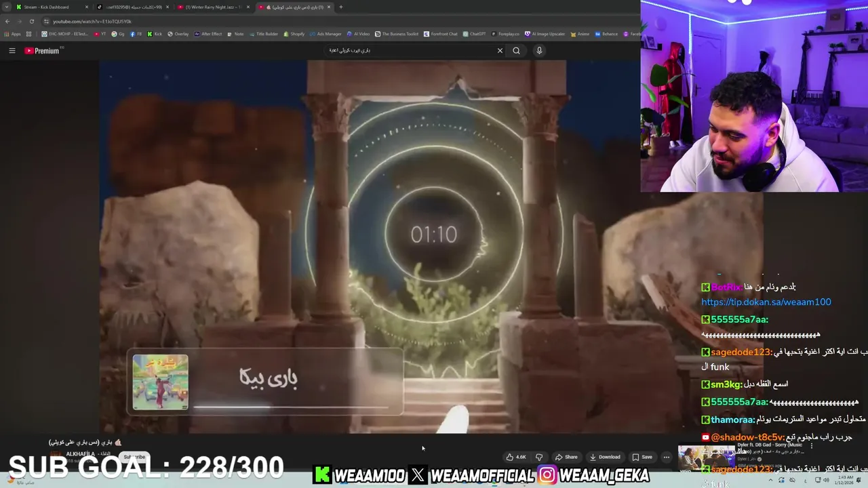
Task: Open the Forefront Chat bookmark
Action: tap(441, 34)
